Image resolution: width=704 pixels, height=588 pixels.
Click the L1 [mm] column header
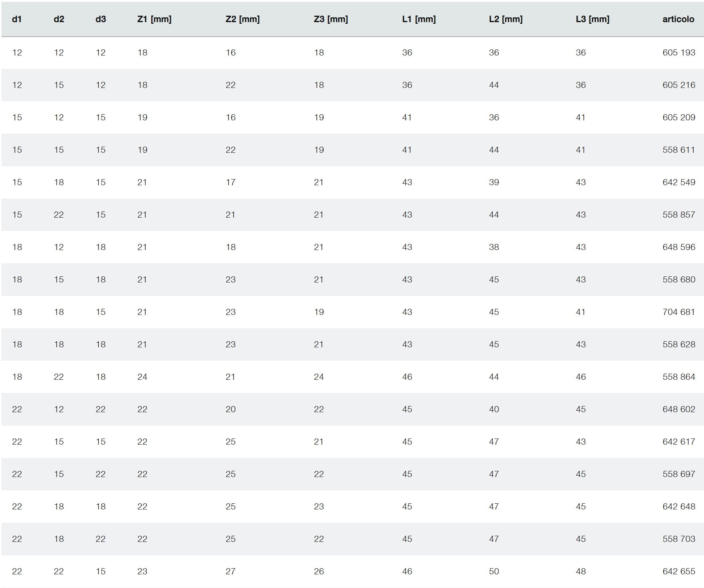[x=419, y=19]
